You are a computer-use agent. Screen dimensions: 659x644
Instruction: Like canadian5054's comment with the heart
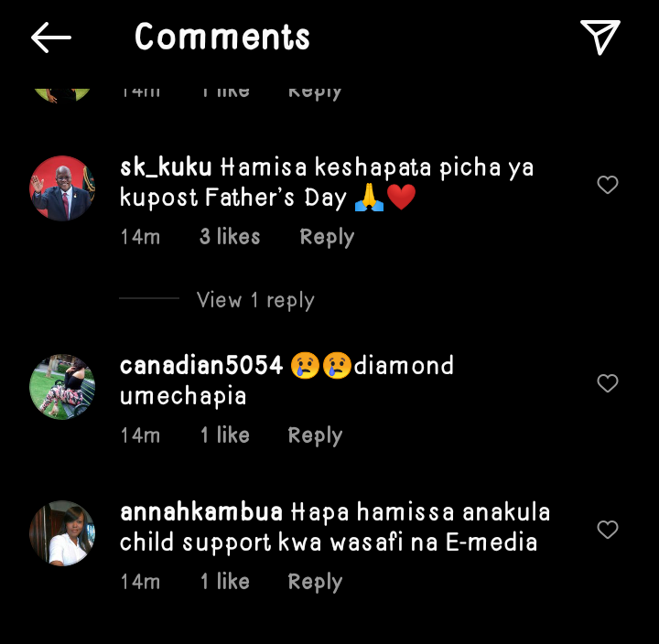pos(608,383)
